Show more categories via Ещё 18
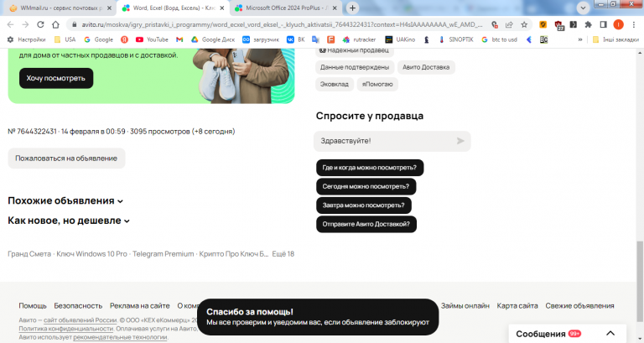Screen dimensions: 644x343 pyautogui.click(x=283, y=254)
